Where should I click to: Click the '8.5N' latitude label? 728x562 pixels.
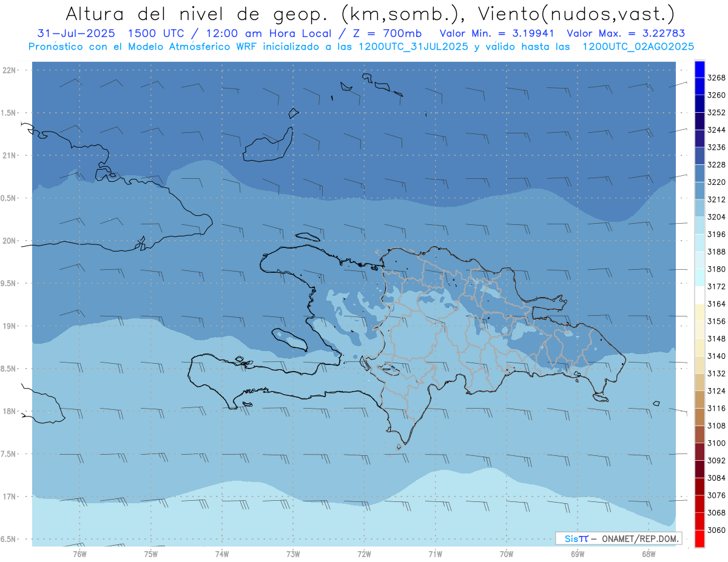pos(9,369)
